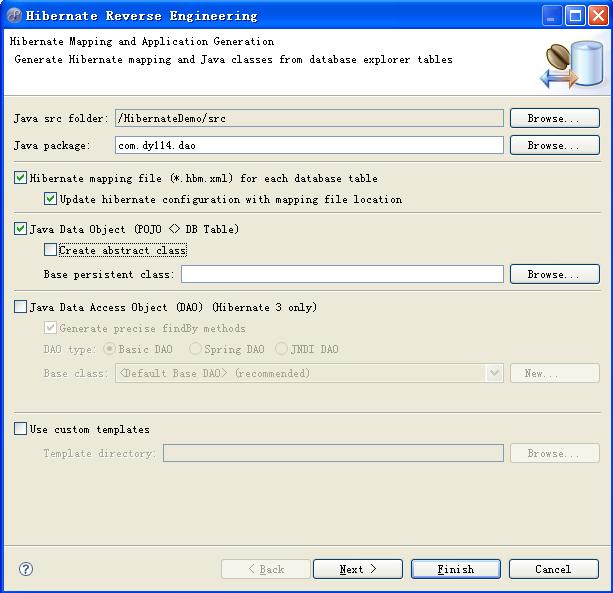
Task: Uncheck Update hibernate configuration with mapping file
Action: pos(50,199)
